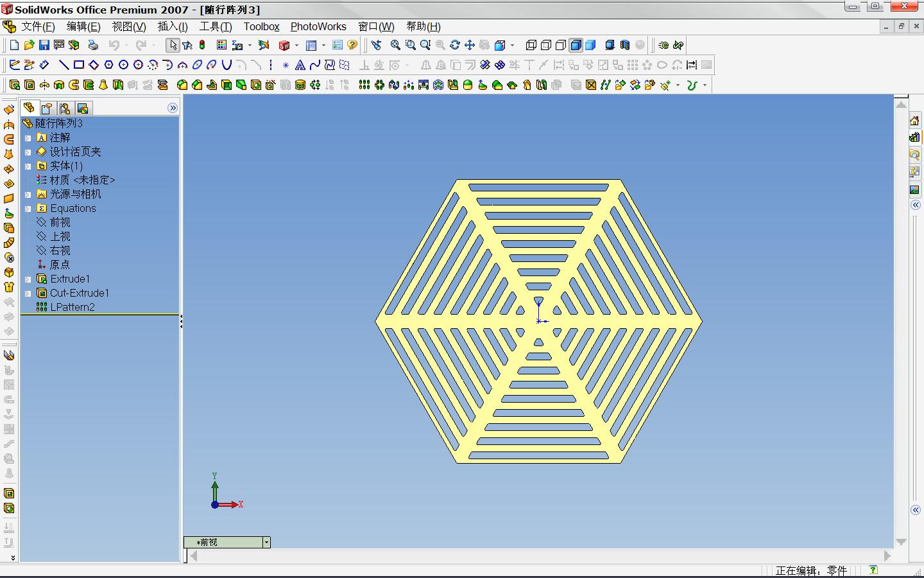The width and height of the screenshot is (924, 578).
Task: Click the Print icon
Action: pos(93,45)
